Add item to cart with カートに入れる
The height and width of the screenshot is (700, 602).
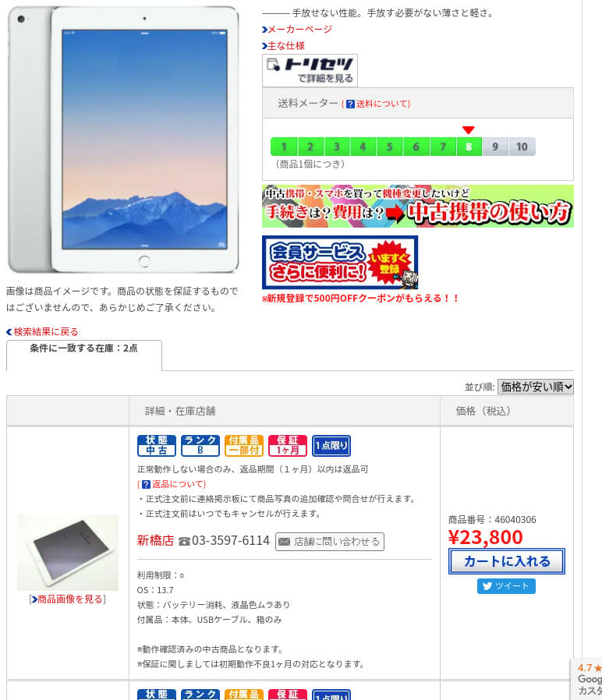pyautogui.click(x=506, y=561)
